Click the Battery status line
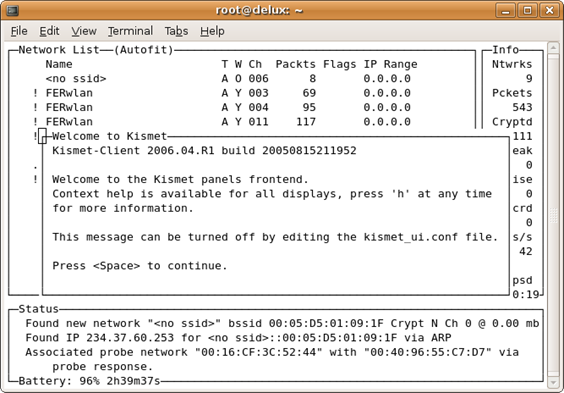The height and width of the screenshot is (393, 564). coord(89,381)
